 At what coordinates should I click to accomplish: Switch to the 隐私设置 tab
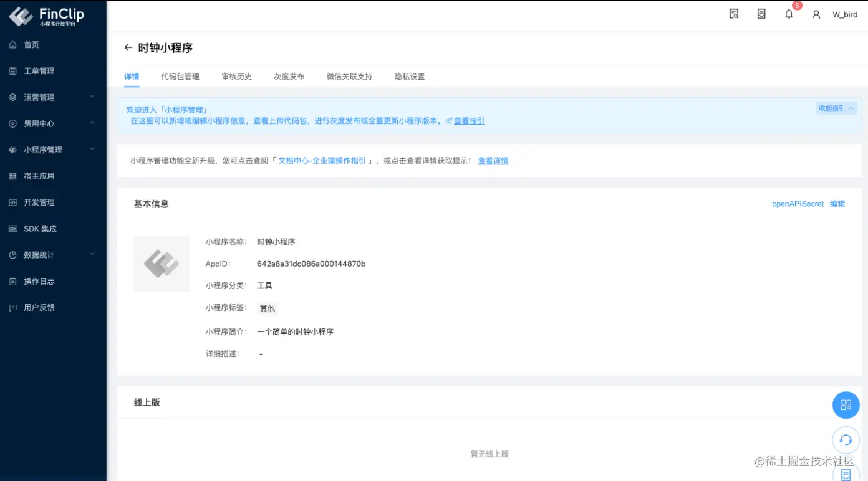pyautogui.click(x=410, y=77)
